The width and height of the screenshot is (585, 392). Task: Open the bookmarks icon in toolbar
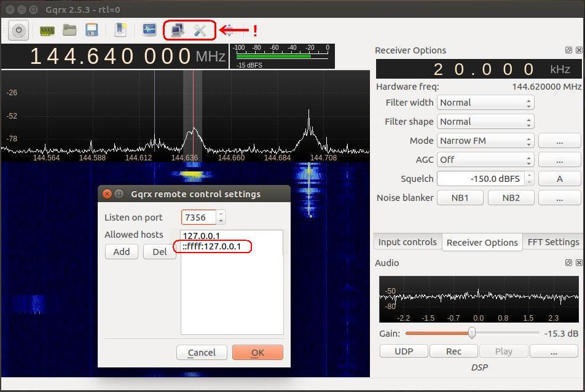(x=121, y=30)
